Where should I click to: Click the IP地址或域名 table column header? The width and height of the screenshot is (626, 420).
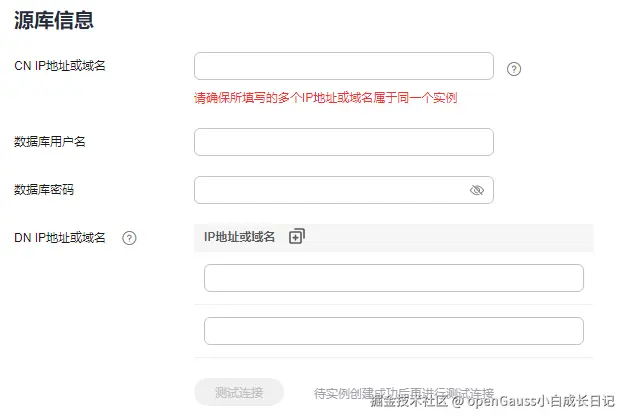point(239,237)
